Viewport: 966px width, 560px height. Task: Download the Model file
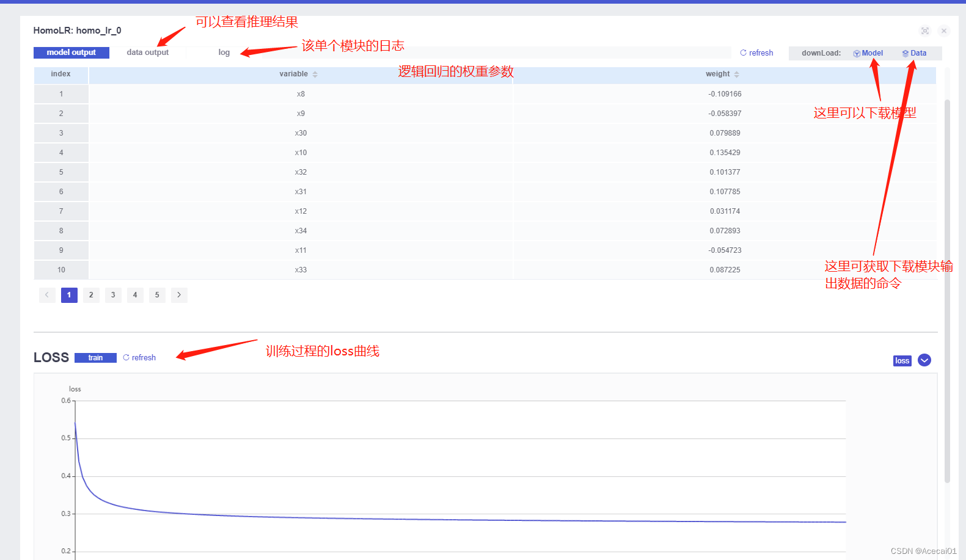(x=868, y=53)
